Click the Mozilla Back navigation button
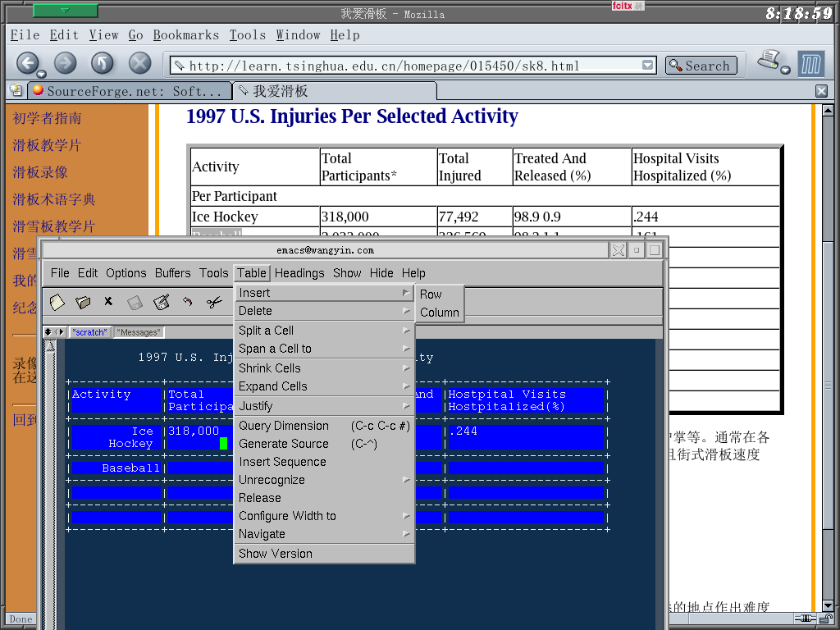This screenshot has width=840, height=630. (x=27, y=64)
